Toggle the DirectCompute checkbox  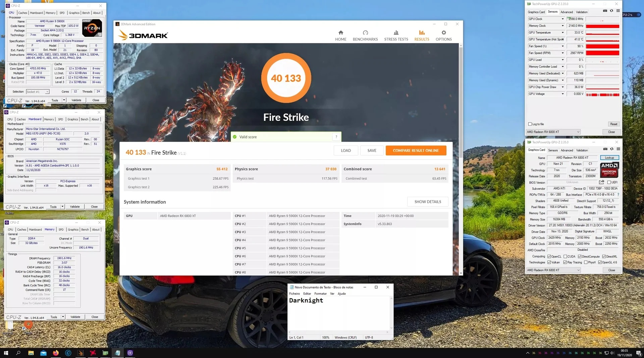(x=580, y=256)
